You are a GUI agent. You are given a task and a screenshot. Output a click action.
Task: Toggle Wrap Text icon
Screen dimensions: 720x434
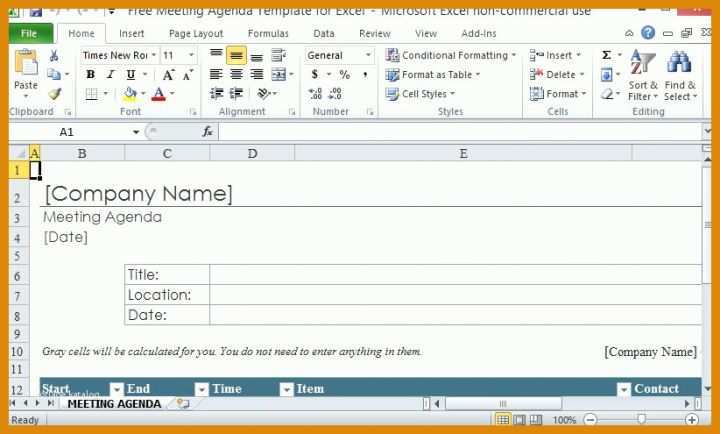(278, 55)
